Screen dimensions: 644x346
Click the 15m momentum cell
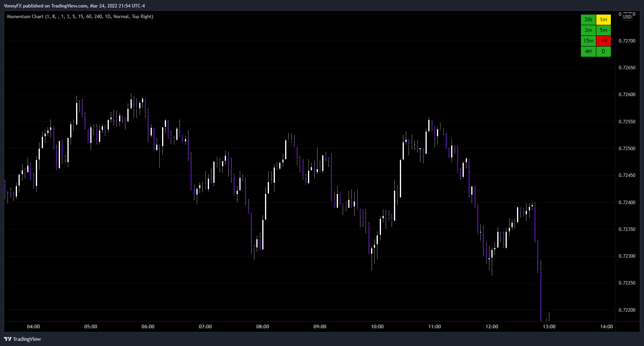[588, 41]
